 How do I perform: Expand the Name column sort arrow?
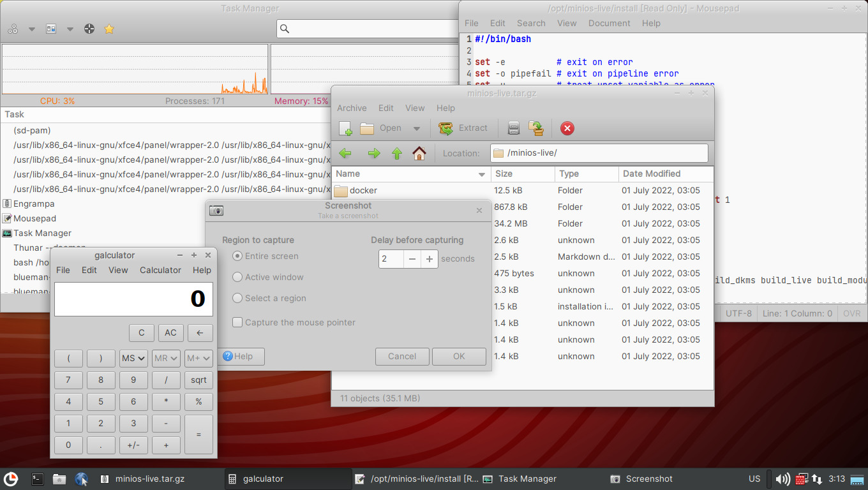click(x=482, y=174)
